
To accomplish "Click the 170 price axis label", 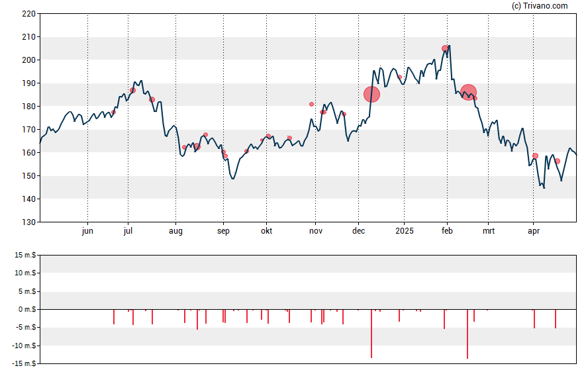I will (29, 130).
